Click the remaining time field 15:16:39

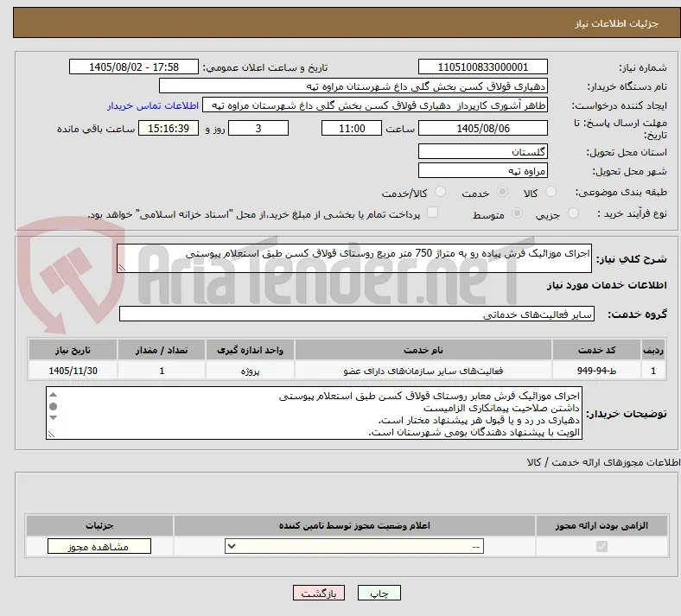point(169,128)
